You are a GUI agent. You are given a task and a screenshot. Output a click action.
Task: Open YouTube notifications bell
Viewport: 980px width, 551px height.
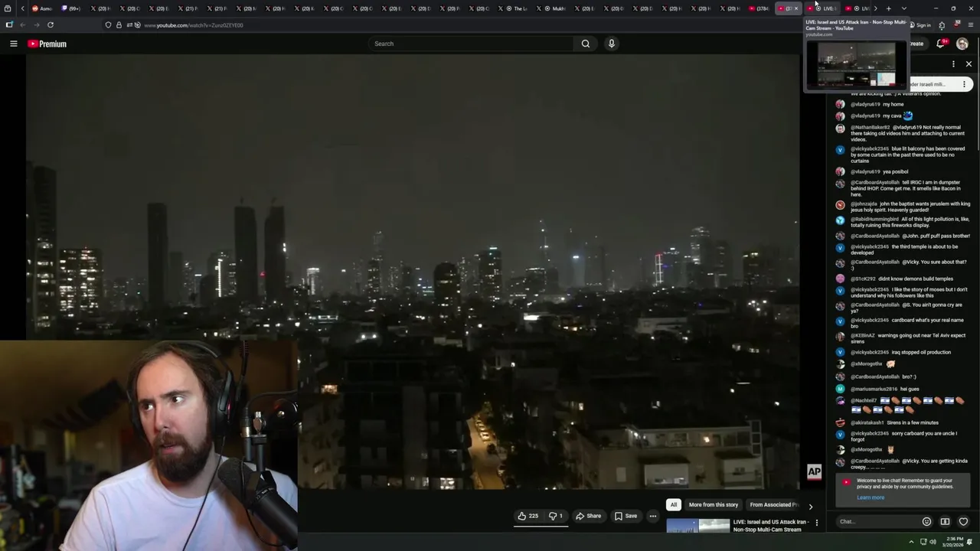[941, 44]
